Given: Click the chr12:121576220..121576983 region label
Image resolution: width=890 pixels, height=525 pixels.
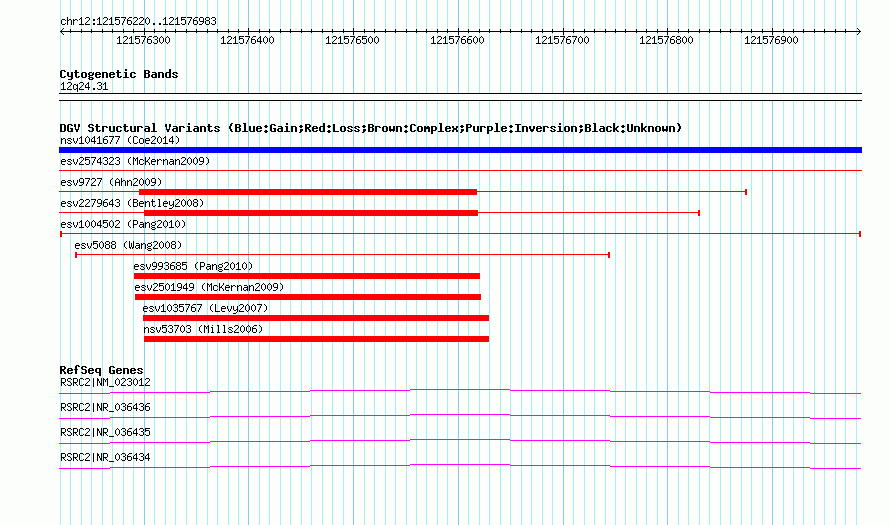Looking at the screenshot, I should (138, 21).
